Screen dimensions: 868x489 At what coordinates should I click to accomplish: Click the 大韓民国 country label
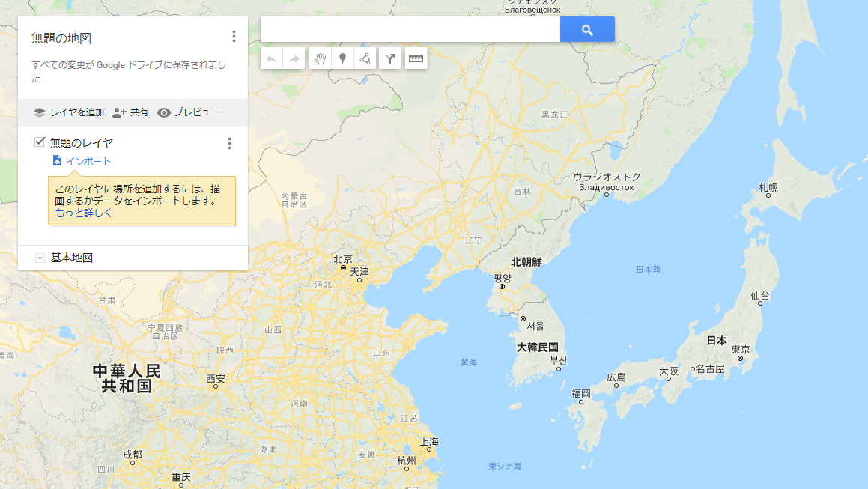(538, 347)
